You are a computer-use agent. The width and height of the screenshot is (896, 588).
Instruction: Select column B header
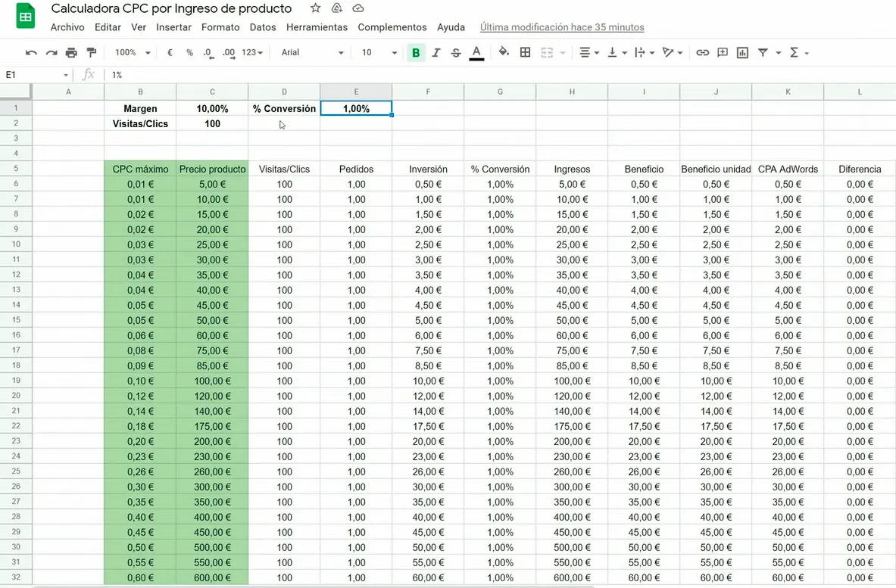coord(140,92)
